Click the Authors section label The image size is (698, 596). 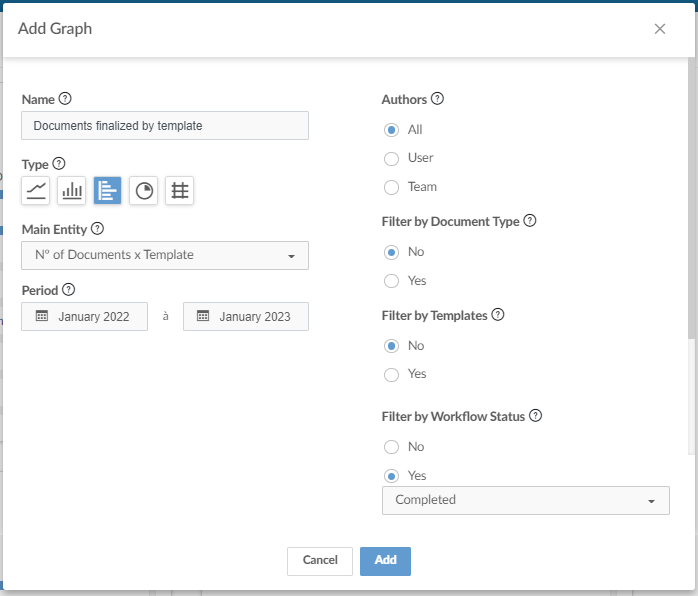404,99
